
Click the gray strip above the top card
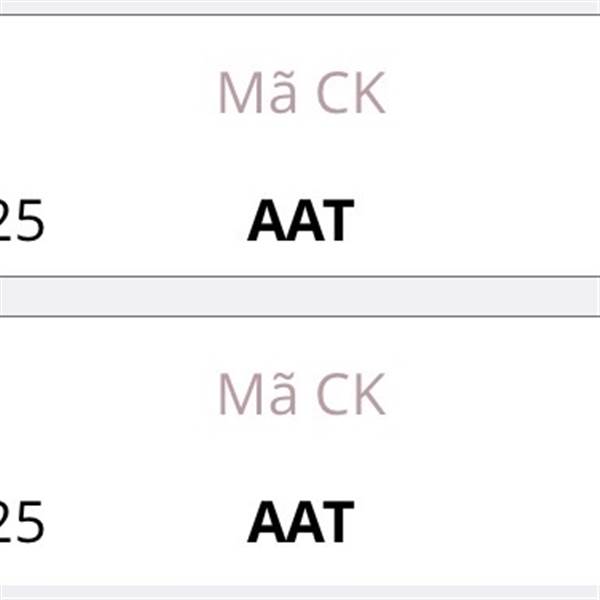point(300,6)
